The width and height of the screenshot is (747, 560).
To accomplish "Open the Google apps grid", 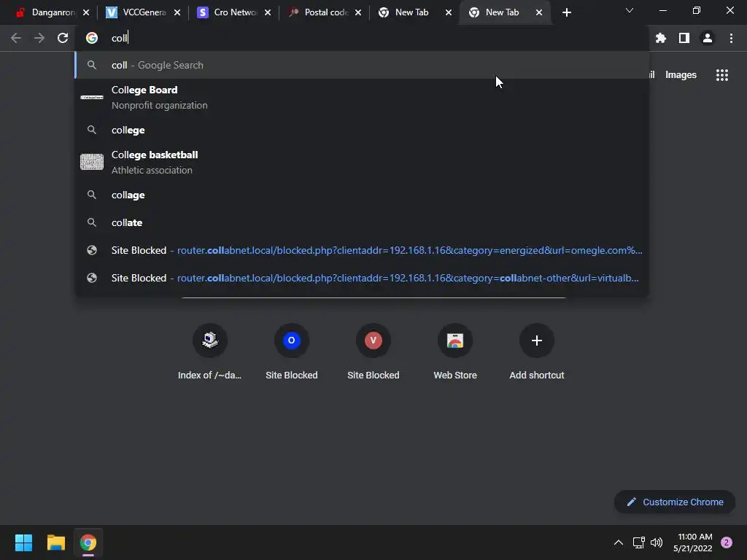I will pos(721,75).
